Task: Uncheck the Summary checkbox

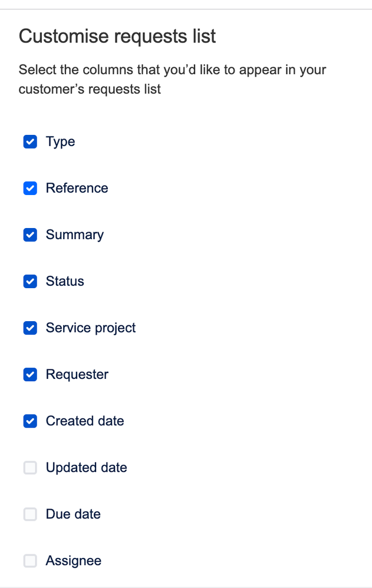Action: click(x=29, y=234)
